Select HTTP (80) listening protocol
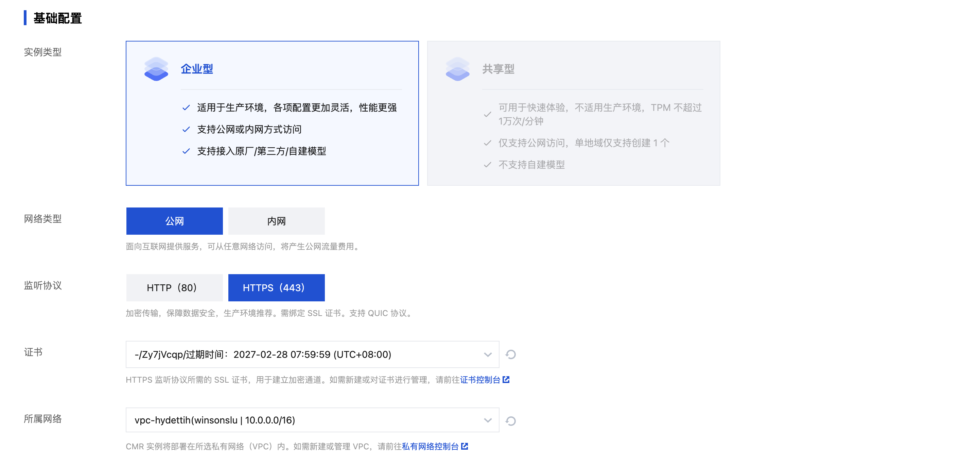This screenshot has width=980, height=466. coord(175,287)
